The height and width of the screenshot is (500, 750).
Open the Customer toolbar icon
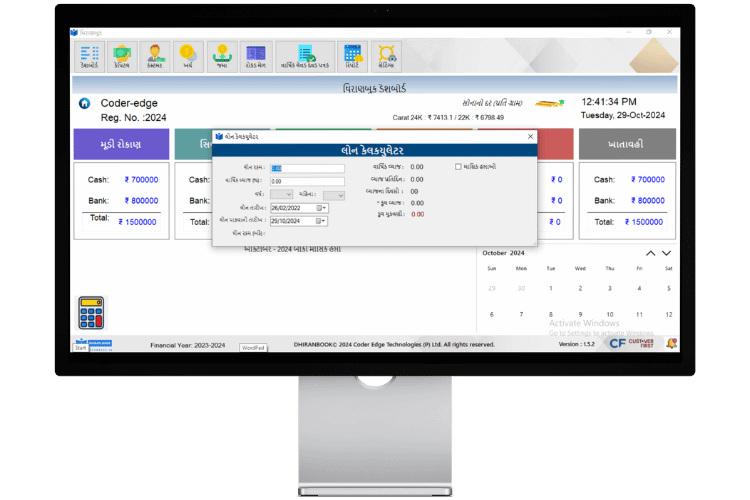tap(154, 56)
